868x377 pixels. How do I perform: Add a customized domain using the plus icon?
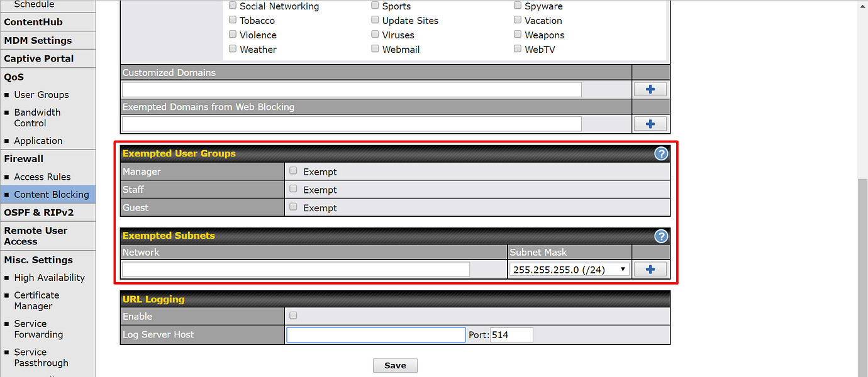point(650,89)
